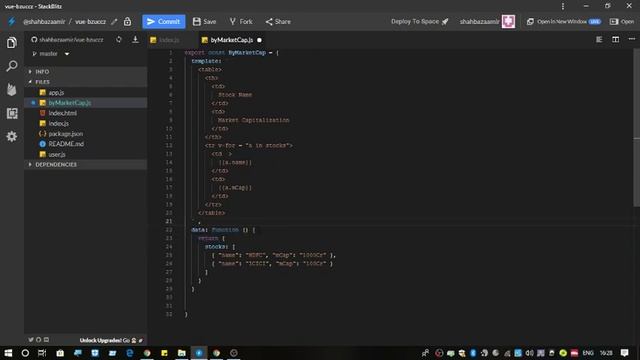
Task: Open the Search sidebar icon
Action: click(x=12, y=66)
